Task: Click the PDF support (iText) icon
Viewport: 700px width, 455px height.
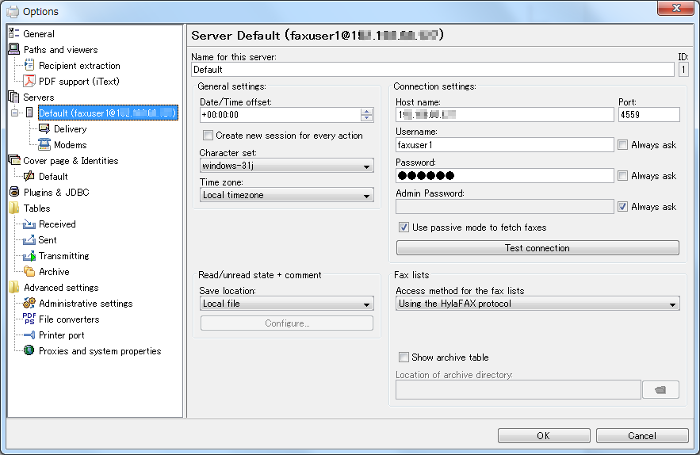Action: [x=29, y=81]
